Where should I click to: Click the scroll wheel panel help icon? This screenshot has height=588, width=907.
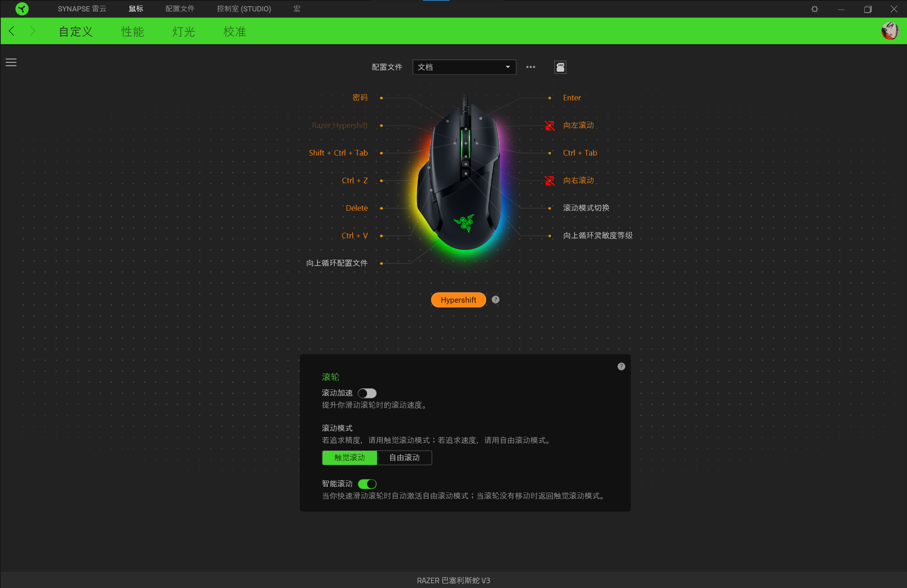point(621,367)
